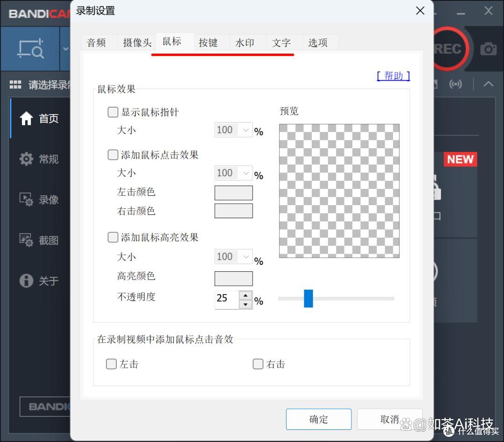Open the 录像 video settings section
The width and height of the screenshot is (504, 442).
[x=39, y=200]
